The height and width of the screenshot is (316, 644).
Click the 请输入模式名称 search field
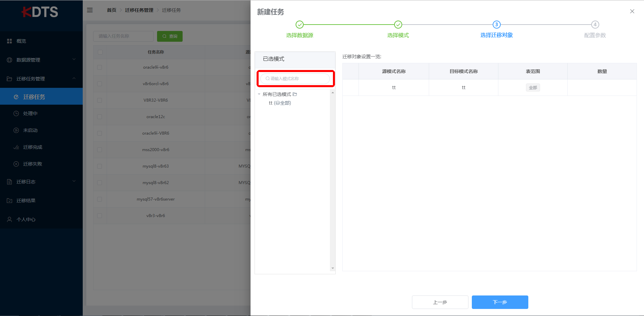coord(295,79)
